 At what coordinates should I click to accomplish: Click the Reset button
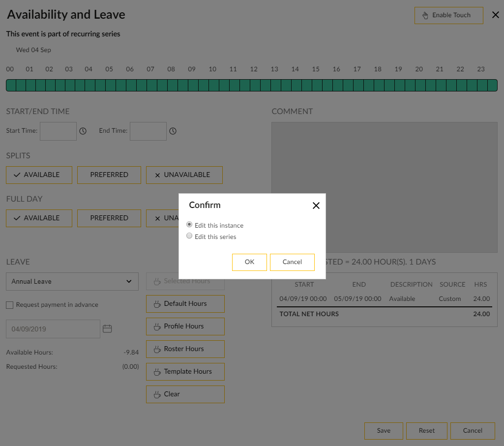coord(426,431)
